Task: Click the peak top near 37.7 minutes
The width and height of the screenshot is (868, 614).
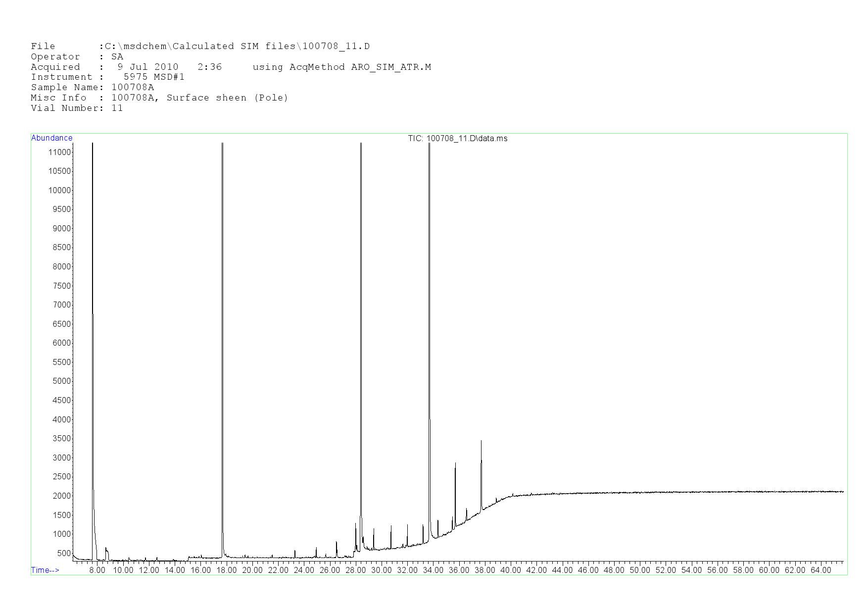Action: 481,442
